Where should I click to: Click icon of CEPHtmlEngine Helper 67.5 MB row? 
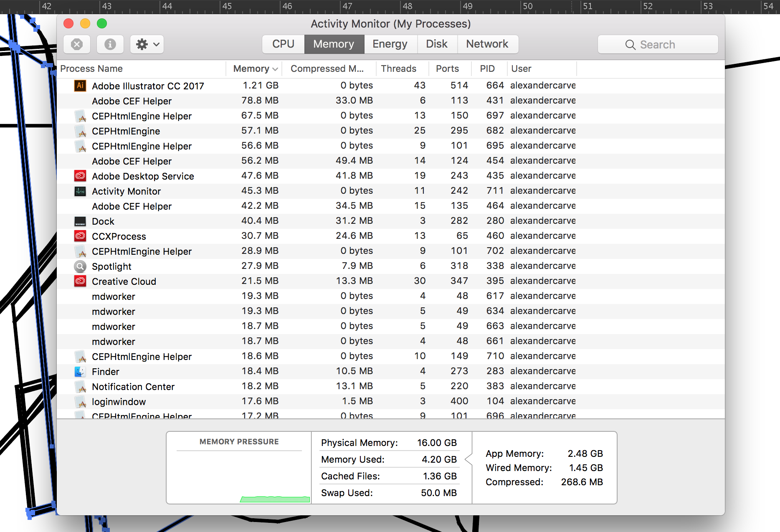(x=80, y=116)
